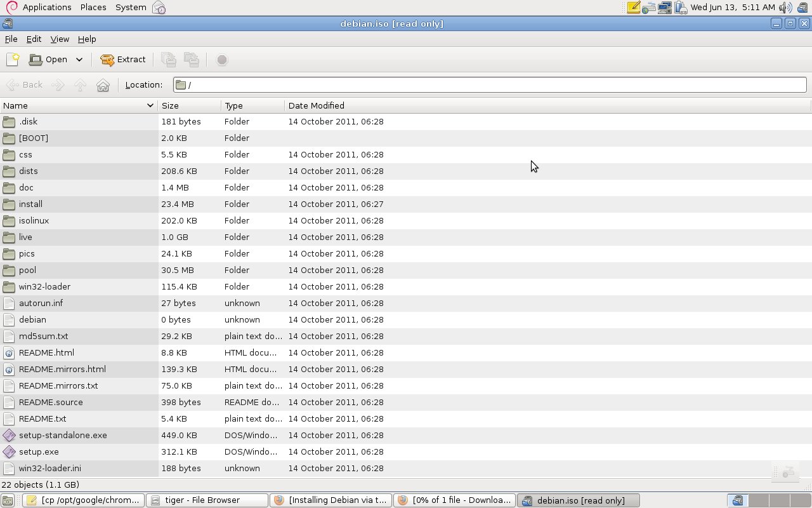The image size is (812, 508).
Task: Click the disabled Add folder toolbar icon
Action: (x=192, y=60)
